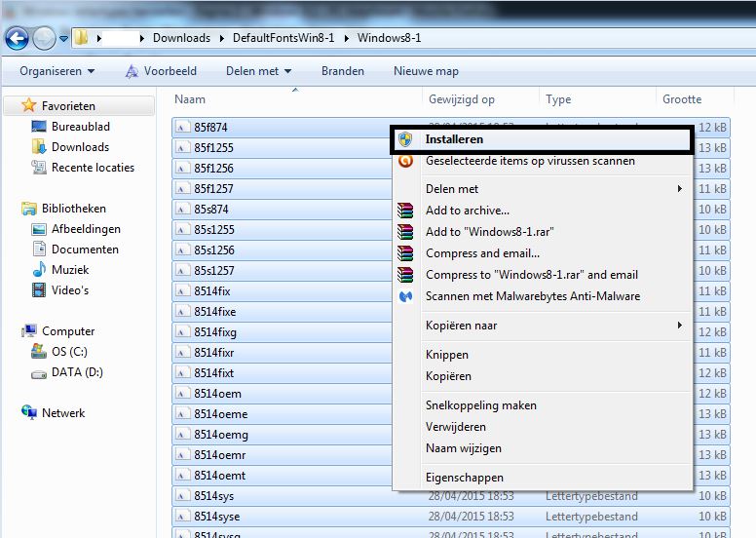This screenshot has width=756, height=538.
Task: Choose Installeren from the context menu
Action: [x=454, y=140]
